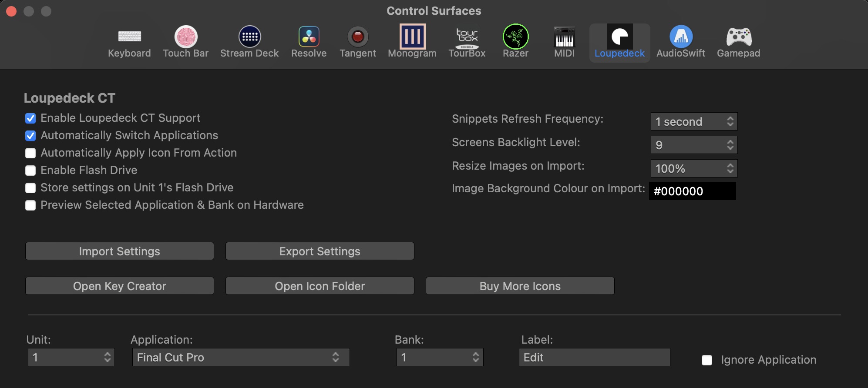Open the Application dropdown showing Final Cut Pro

point(241,357)
